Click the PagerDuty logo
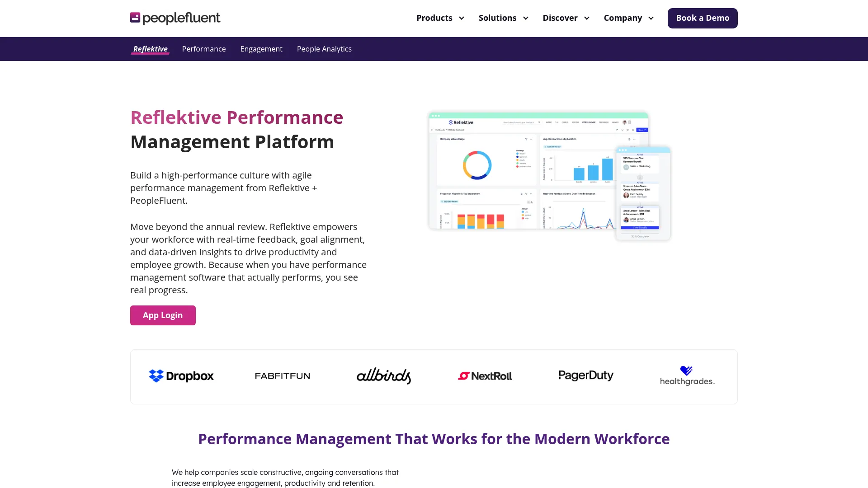868x488 pixels. coord(586,375)
